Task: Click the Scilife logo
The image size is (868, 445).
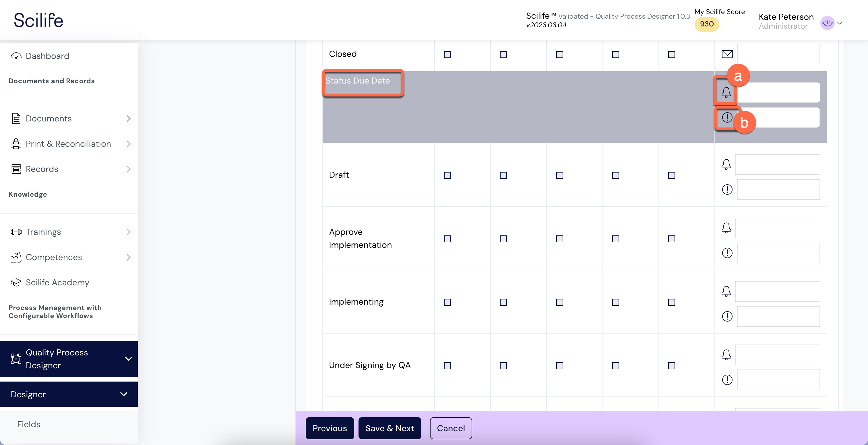Action: [38, 20]
